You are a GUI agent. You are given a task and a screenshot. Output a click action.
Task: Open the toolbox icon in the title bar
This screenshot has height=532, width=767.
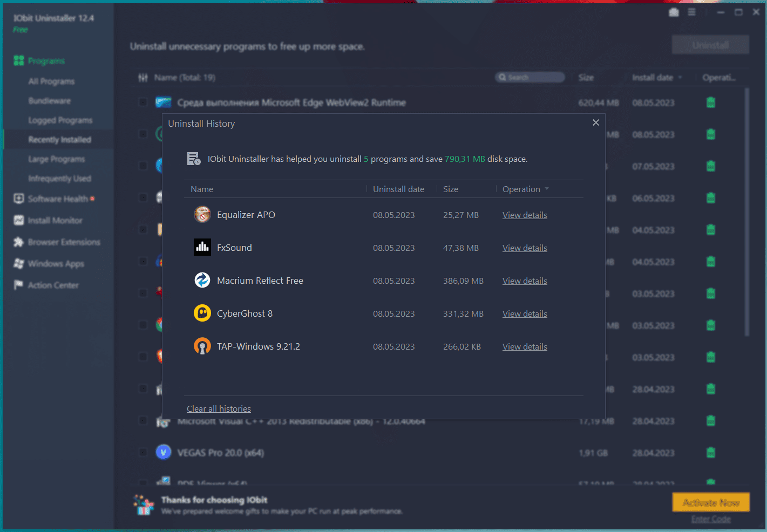point(674,12)
